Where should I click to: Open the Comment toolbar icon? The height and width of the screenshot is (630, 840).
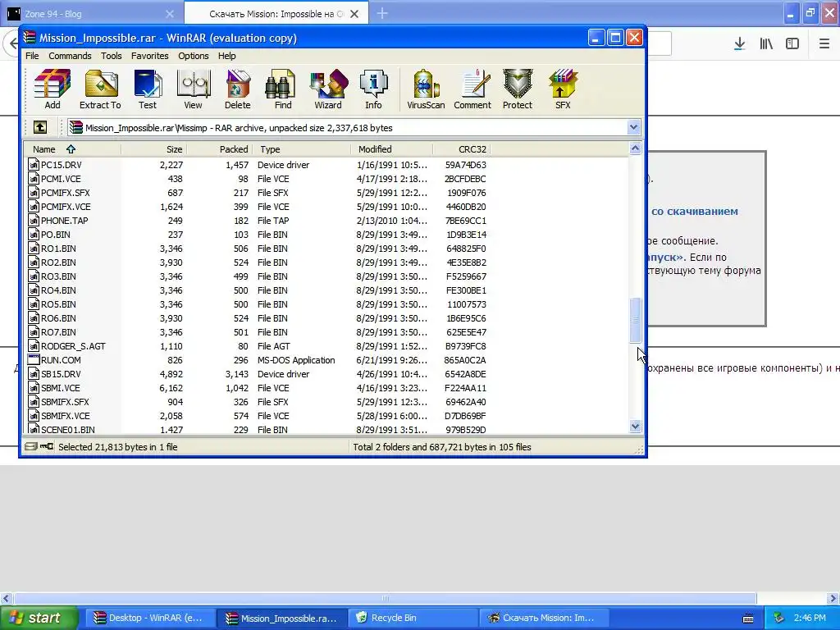[x=472, y=89]
